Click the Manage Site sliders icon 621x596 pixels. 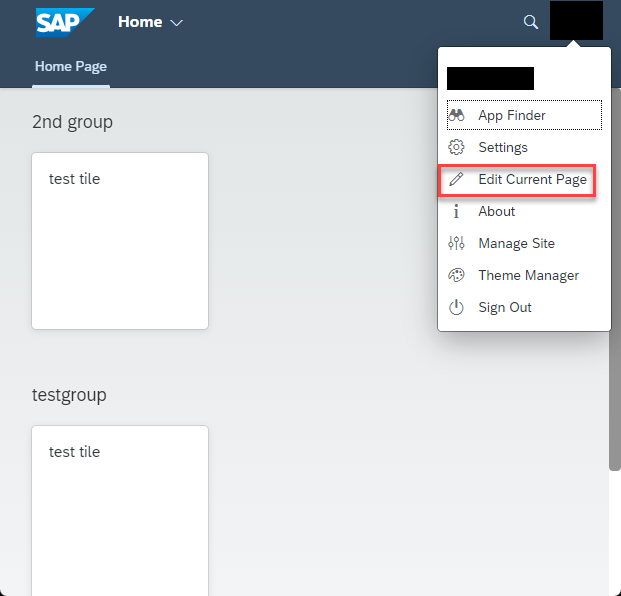pyautogui.click(x=456, y=243)
